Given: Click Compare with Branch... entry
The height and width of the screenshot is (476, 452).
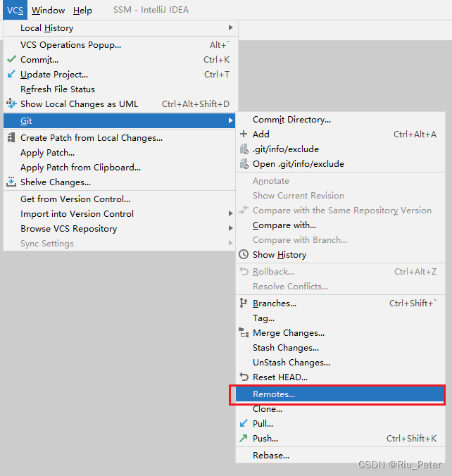Looking at the screenshot, I should pos(340,240).
